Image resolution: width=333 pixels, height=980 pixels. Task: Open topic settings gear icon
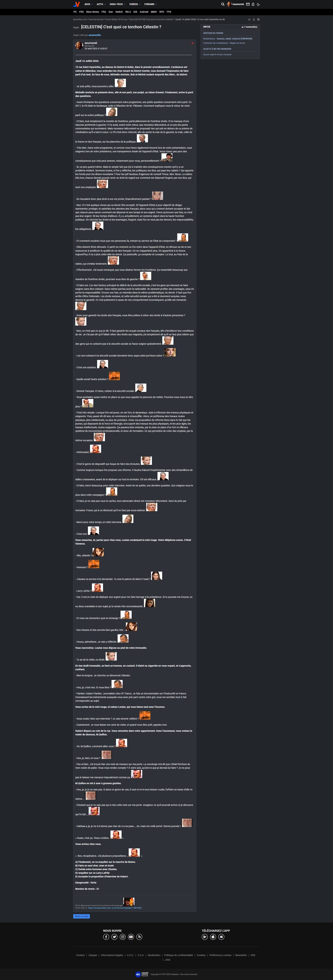click(258, 19)
